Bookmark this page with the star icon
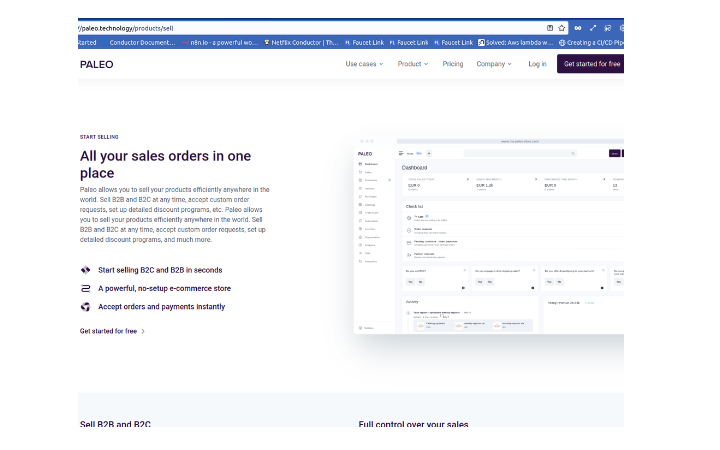 point(561,28)
